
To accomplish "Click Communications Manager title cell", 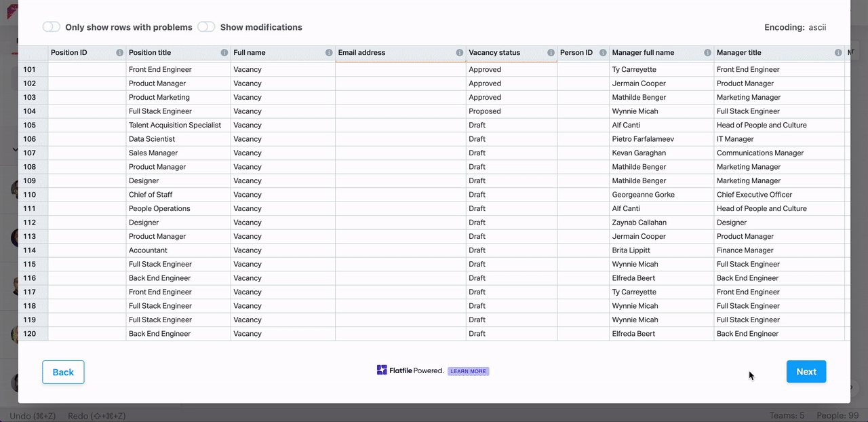I will 779,153.
